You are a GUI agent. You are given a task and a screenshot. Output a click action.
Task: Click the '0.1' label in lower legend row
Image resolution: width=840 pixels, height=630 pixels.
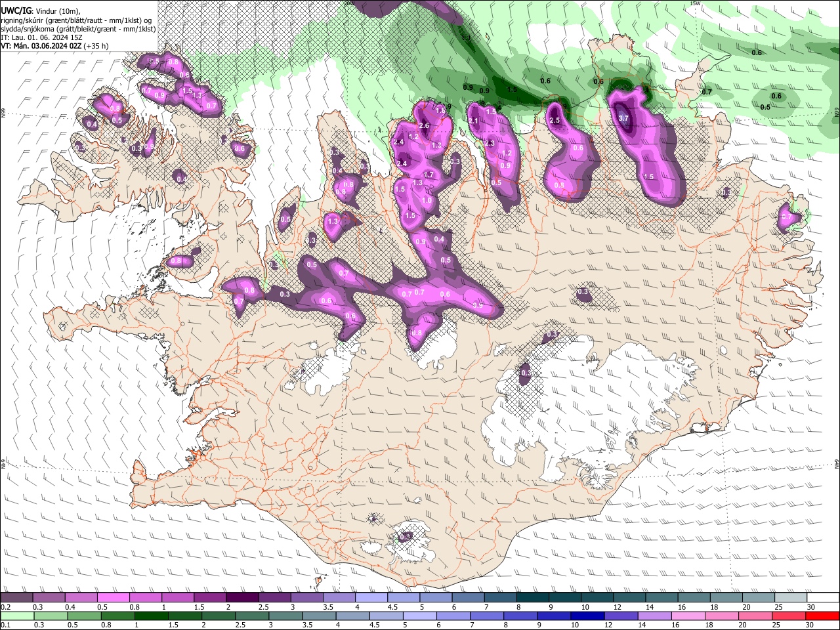pos(5,625)
